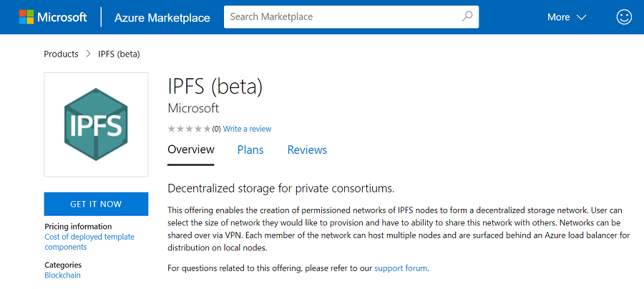Click Write a review link
Image resolution: width=644 pixels, height=289 pixels.
click(x=248, y=129)
